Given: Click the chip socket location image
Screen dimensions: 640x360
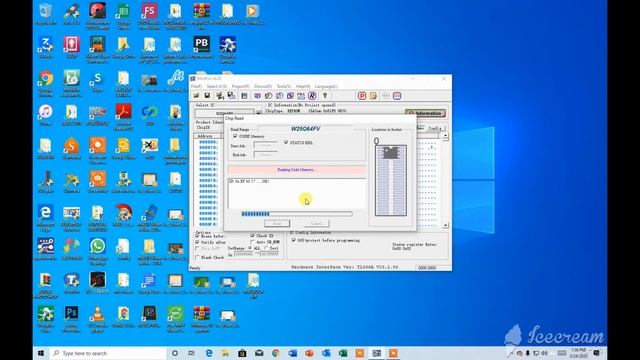Looking at the screenshot, I should [x=391, y=180].
